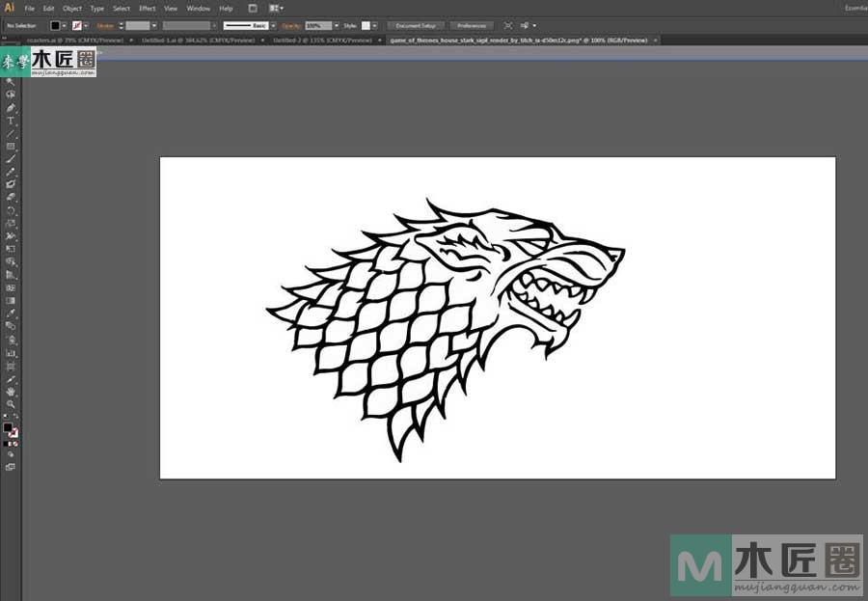Click the black fill swatch in control bar

click(x=55, y=25)
